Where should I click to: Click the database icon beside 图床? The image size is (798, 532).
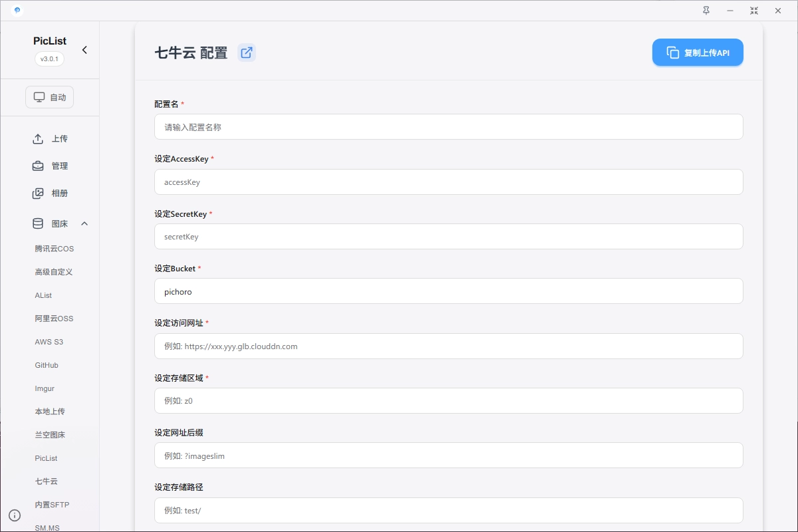tap(38, 224)
